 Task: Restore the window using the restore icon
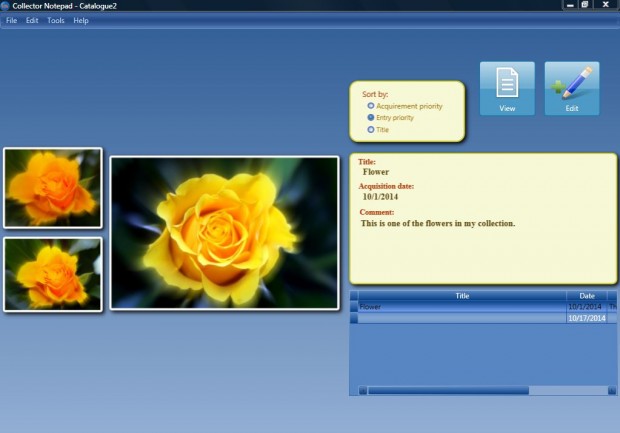point(584,6)
